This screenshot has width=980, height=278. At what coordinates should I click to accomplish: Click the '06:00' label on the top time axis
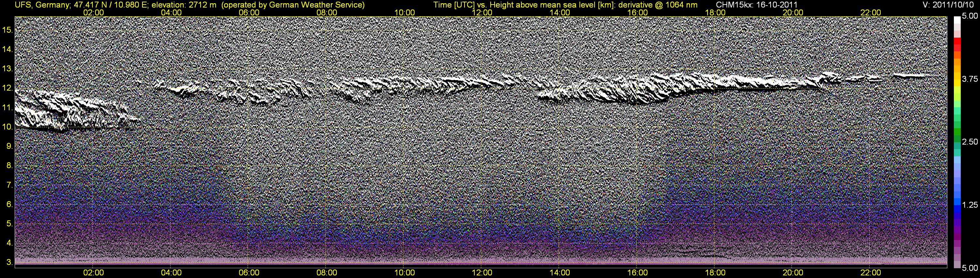coord(249,12)
